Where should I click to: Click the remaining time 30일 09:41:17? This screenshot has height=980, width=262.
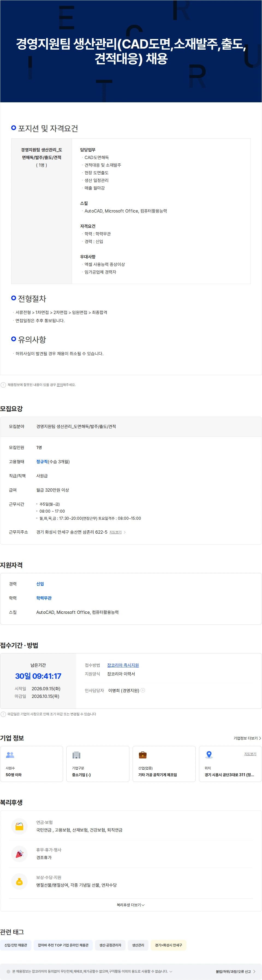point(38,676)
